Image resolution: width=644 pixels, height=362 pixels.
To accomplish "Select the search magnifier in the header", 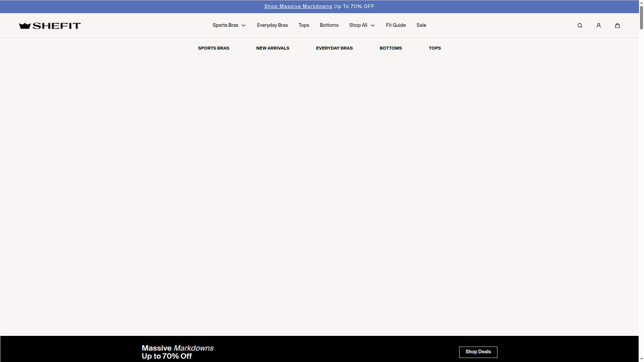I will point(580,25).
